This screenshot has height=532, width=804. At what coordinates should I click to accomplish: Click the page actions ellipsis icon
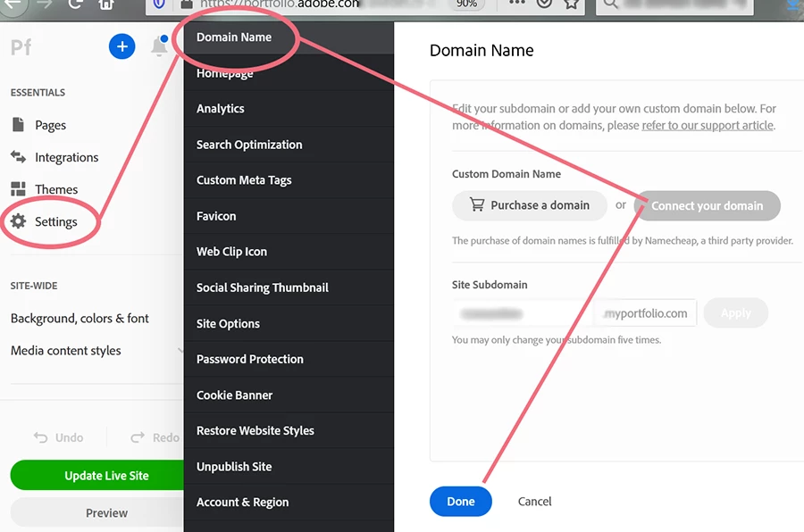click(x=516, y=3)
